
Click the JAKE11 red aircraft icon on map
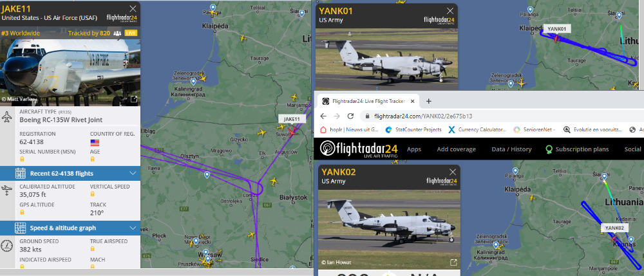click(x=292, y=132)
